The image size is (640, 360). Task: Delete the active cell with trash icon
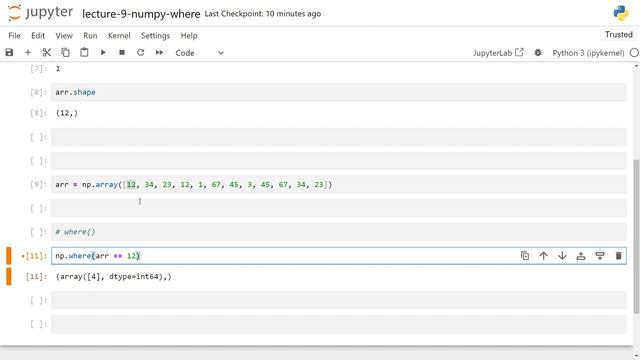point(618,256)
